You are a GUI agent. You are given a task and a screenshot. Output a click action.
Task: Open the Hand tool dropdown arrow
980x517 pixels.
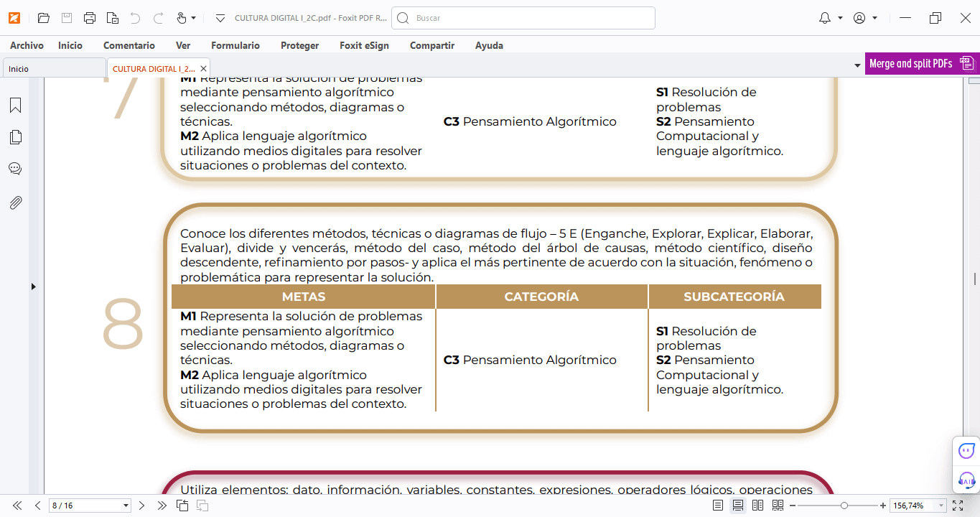click(194, 18)
